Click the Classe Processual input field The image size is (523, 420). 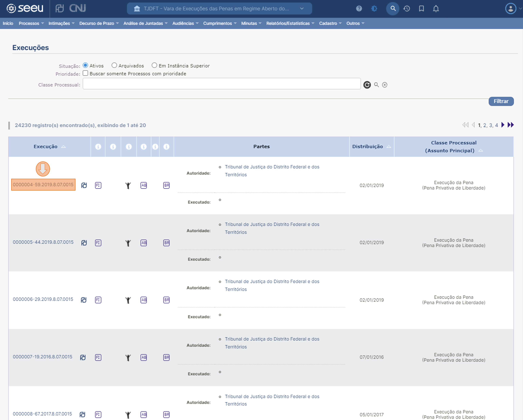pos(222,83)
